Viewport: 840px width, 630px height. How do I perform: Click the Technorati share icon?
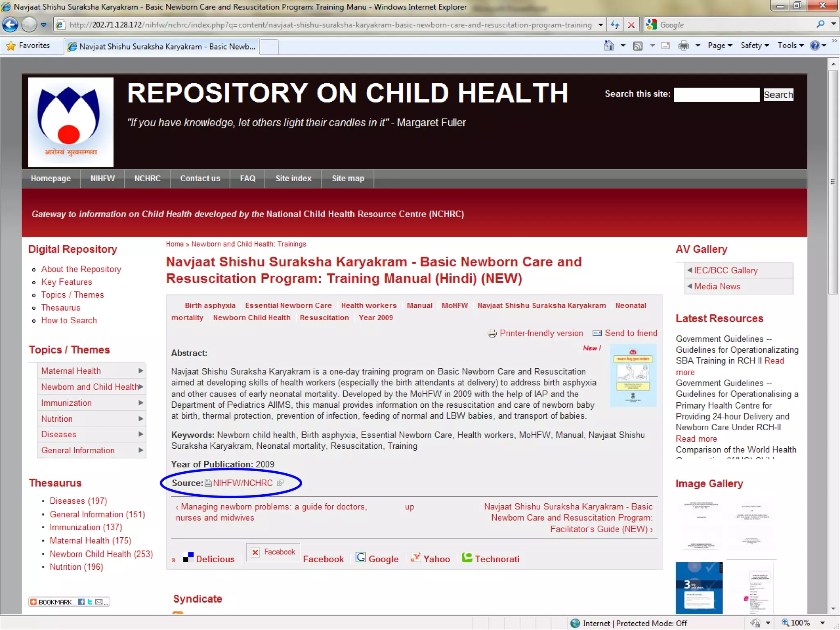tap(467, 557)
